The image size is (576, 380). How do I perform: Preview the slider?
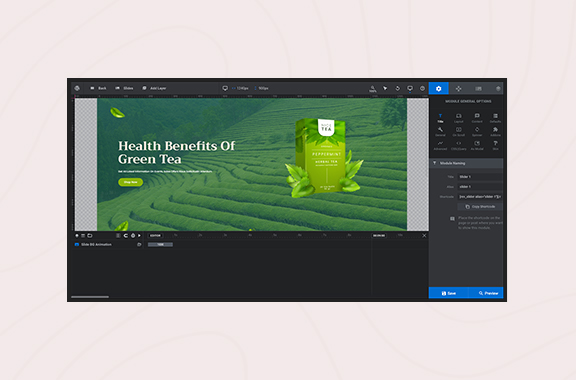click(x=486, y=293)
